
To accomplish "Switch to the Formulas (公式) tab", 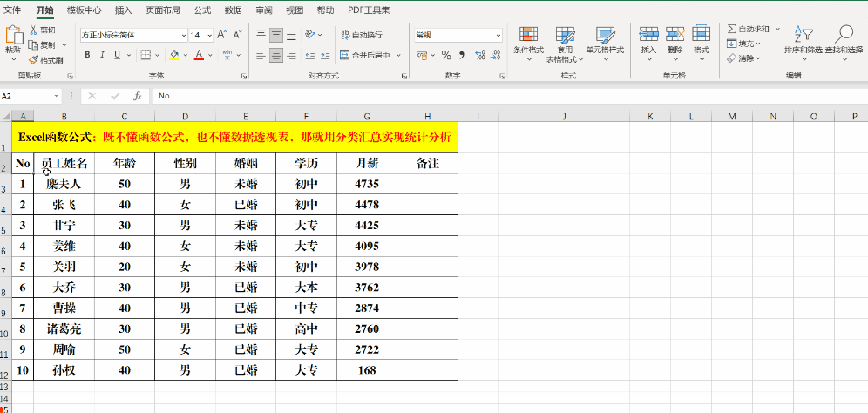I will pyautogui.click(x=202, y=10).
